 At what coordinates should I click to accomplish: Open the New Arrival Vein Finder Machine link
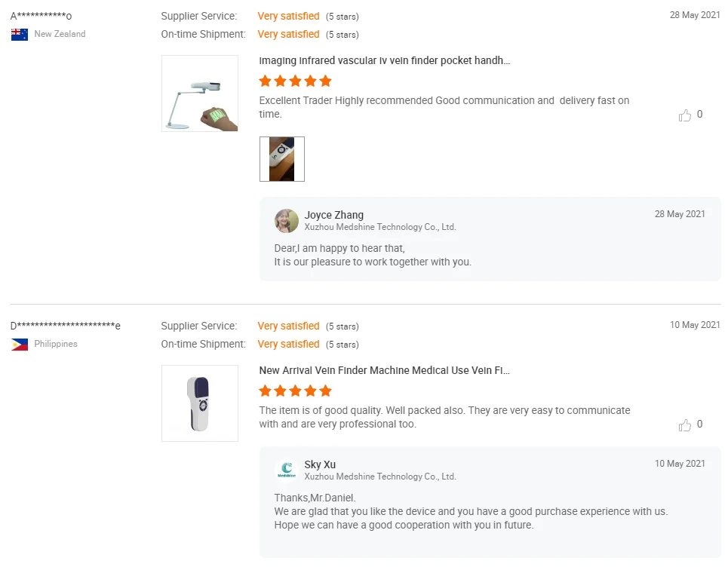pyautogui.click(x=384, y=370)
